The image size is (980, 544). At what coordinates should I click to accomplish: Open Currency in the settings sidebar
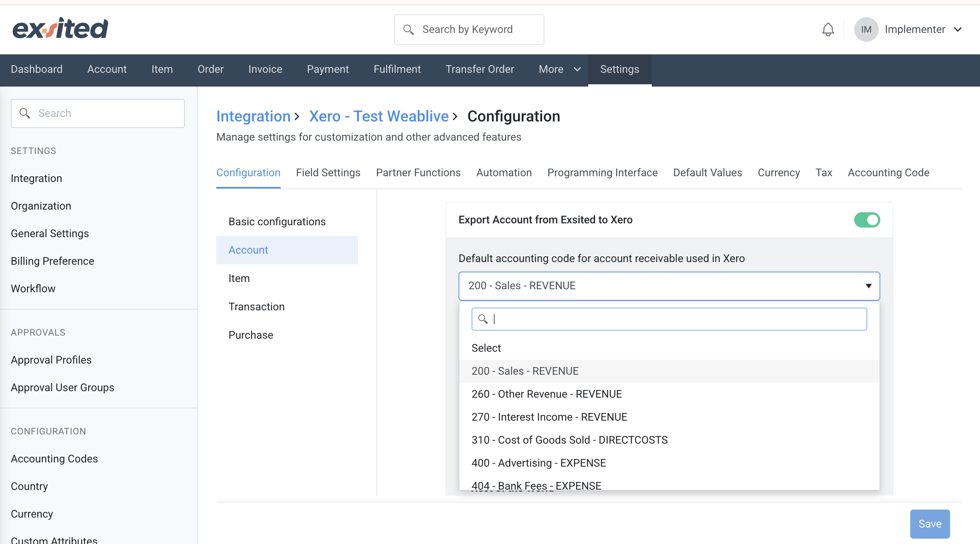click(32, 514)
